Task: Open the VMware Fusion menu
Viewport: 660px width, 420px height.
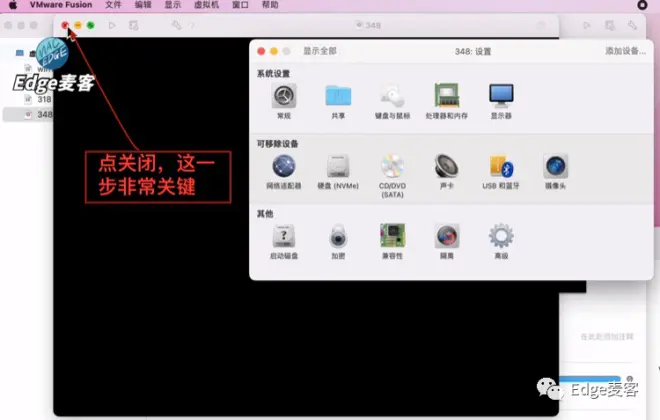Action: pyautogui.click(x=61, y=5)
